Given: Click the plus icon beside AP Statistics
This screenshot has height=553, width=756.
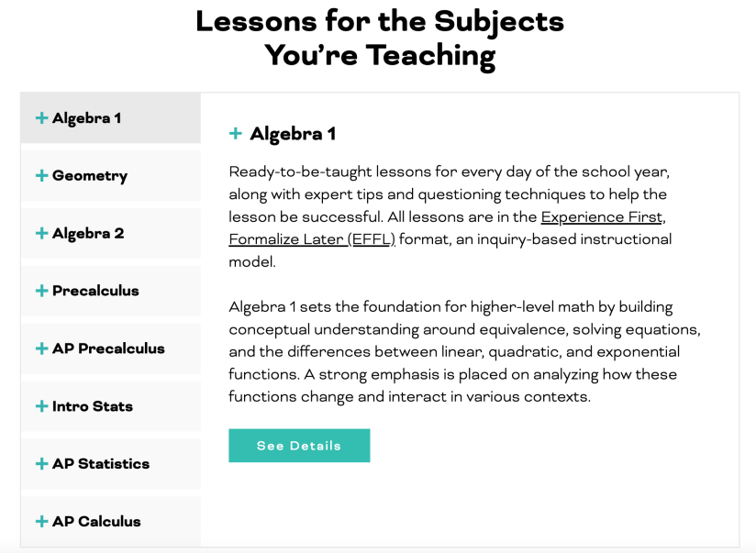Looking at the screenshot, I should [x=41, y=464].
